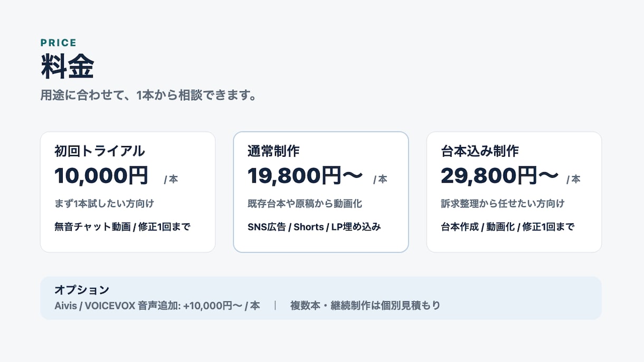Click 訴求整理から任せたい方向け description
This screenshot has height=362, width=644.
click(503, 203)
